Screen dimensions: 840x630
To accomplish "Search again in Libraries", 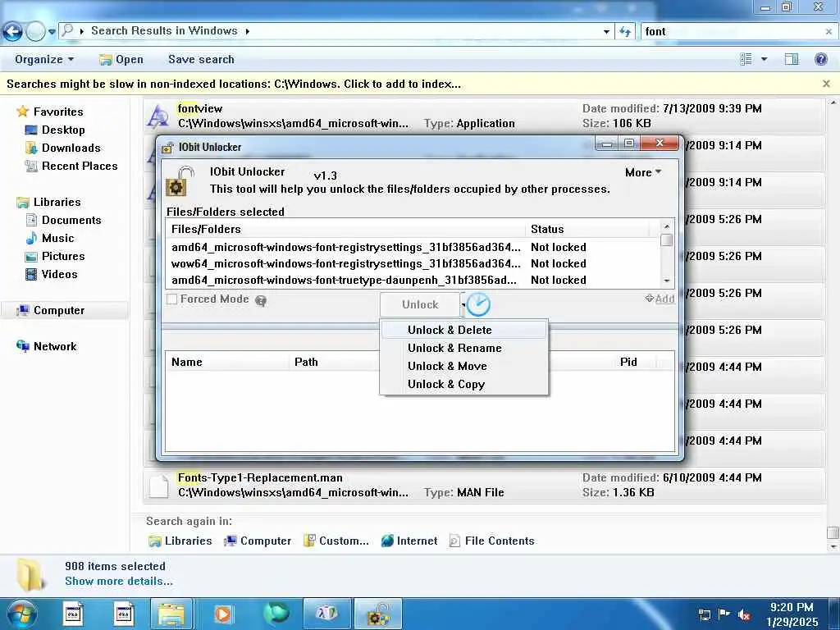I will (x=180, y=541).
